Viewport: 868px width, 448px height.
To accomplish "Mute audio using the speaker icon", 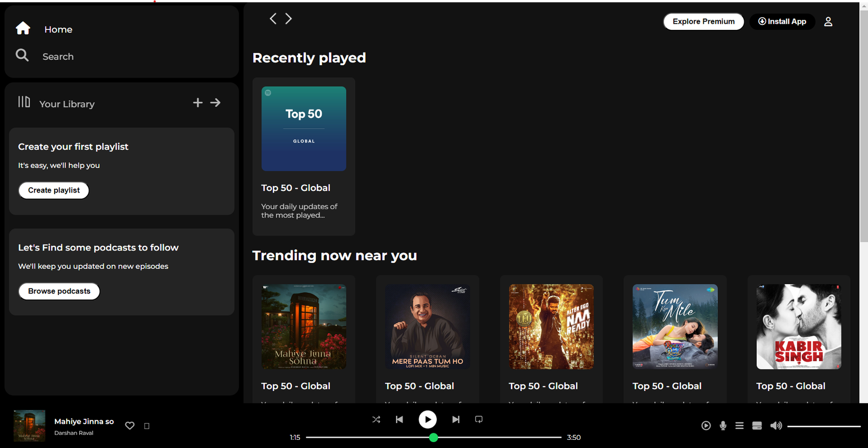I will (776, 426).
